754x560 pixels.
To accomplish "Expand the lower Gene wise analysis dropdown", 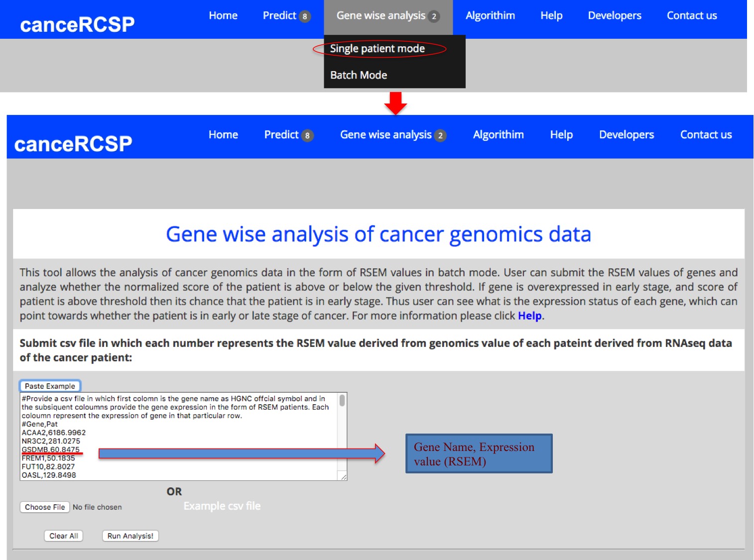I will [x=386, y=135].
